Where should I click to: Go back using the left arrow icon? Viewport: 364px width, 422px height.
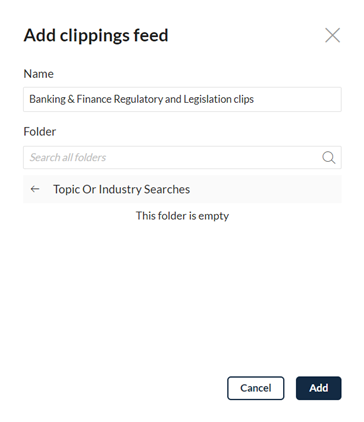35,189
